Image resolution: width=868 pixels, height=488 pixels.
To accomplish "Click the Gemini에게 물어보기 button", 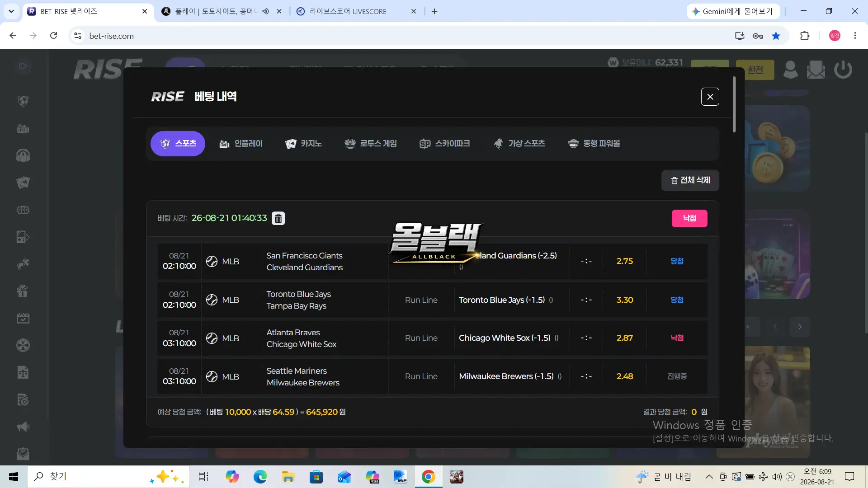I will coord(733,11).
